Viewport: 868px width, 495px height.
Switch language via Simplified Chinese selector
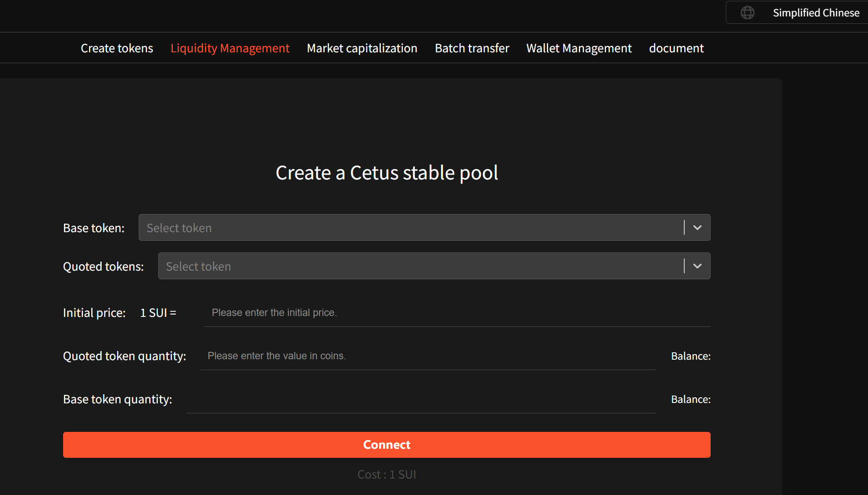tap(816, 13)
